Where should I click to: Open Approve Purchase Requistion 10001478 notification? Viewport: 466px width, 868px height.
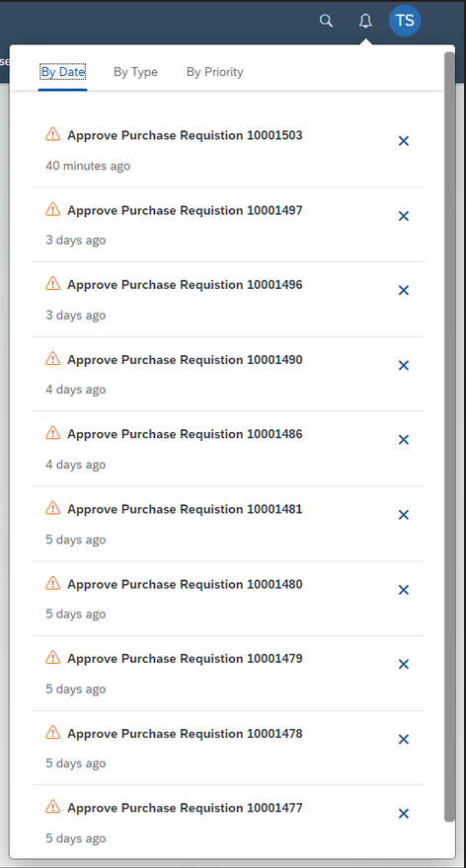228,748
